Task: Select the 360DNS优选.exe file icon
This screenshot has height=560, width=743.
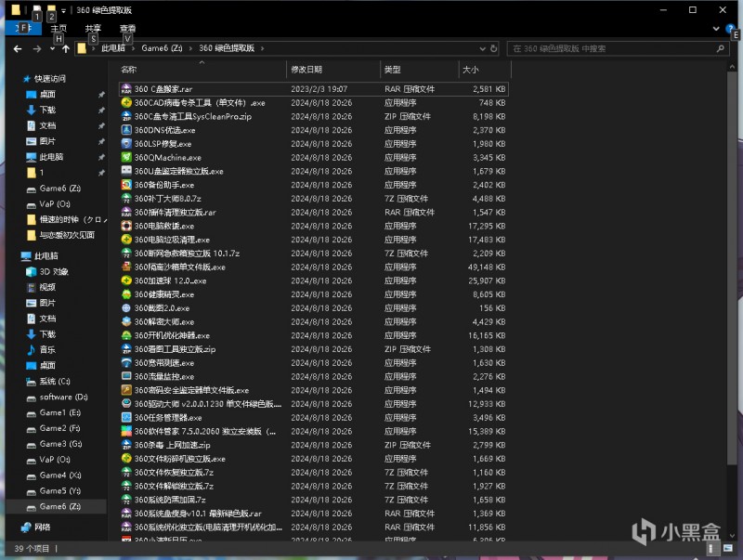Action: [126, 130]
